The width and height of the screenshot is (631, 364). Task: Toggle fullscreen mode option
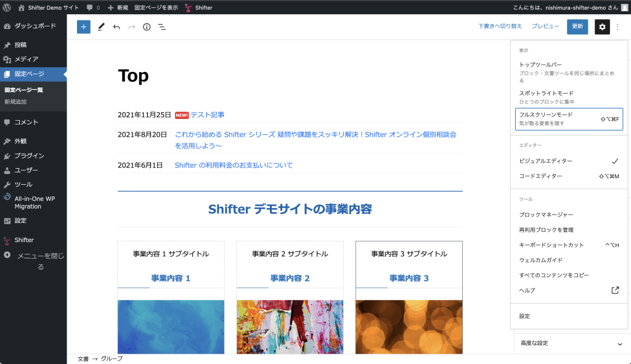pos(569,119)
